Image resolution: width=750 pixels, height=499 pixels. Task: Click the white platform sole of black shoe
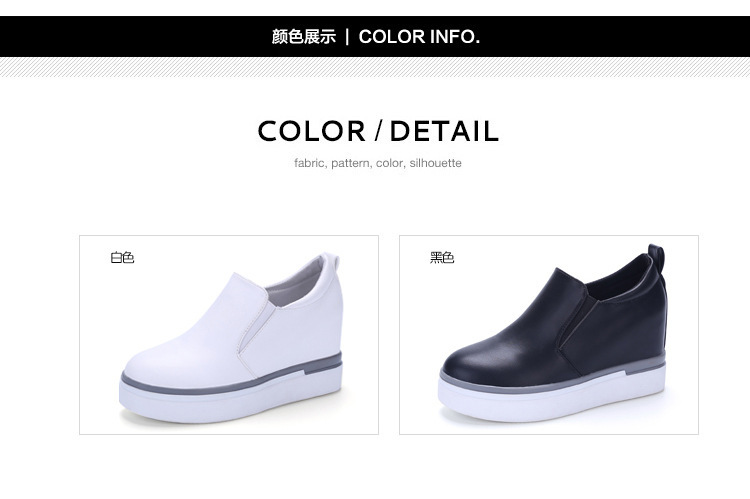(550, 399)
